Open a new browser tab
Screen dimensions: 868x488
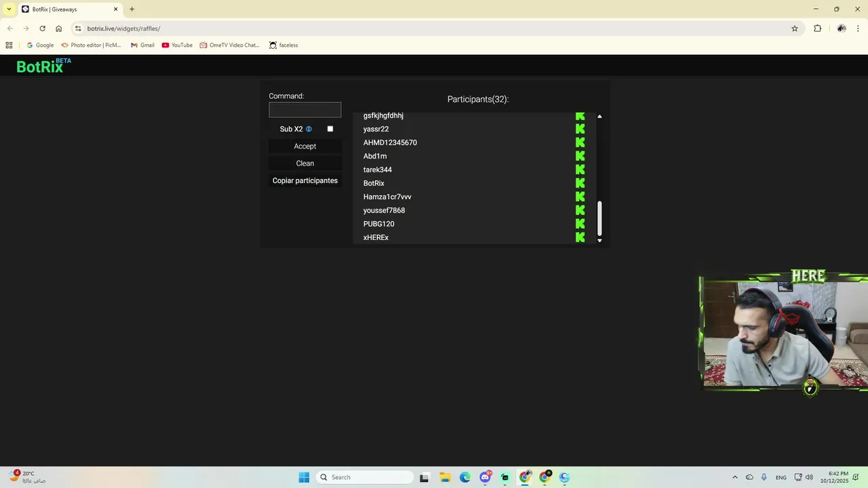pos(132,9)
